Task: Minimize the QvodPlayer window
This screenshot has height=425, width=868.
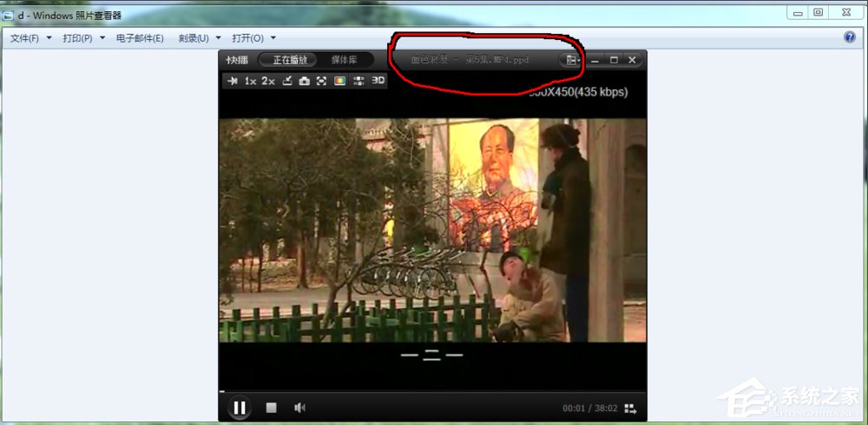Action: pos(595,60)
